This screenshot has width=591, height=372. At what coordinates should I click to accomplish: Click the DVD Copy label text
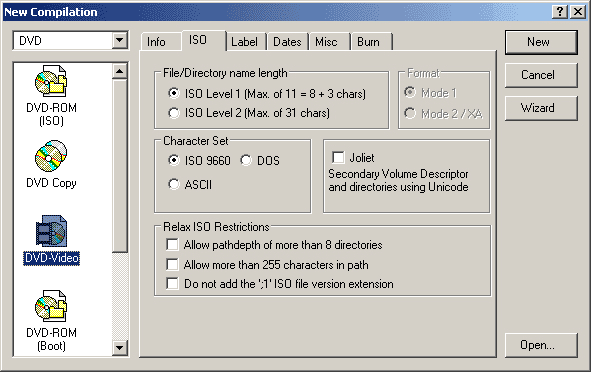pos(51,183)
